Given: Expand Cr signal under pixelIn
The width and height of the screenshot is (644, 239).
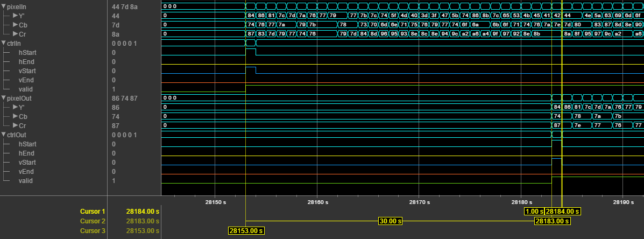Looking at the screenshot, I should (x=15, y=34).
